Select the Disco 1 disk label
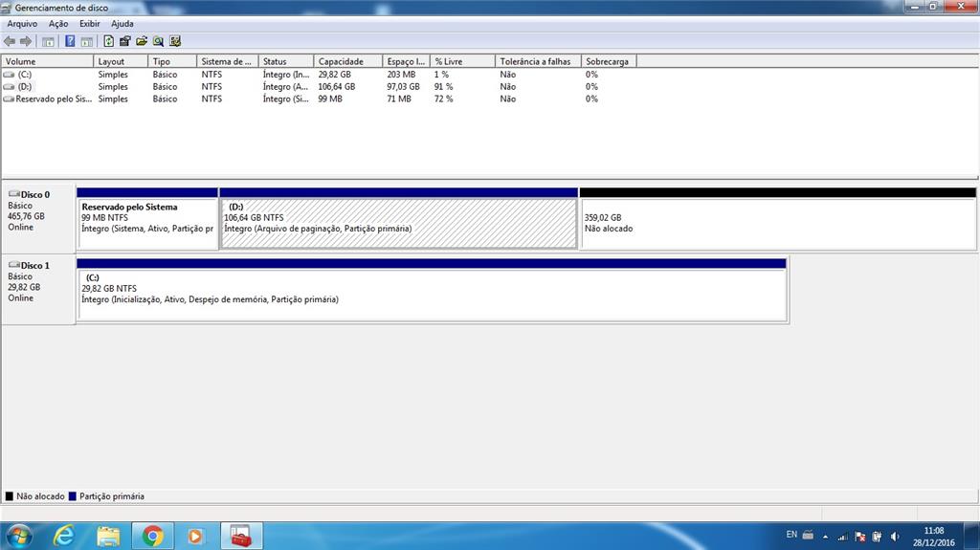Image resolution: width=980 pixels, height=550 pixels. (x=34, y=266)
